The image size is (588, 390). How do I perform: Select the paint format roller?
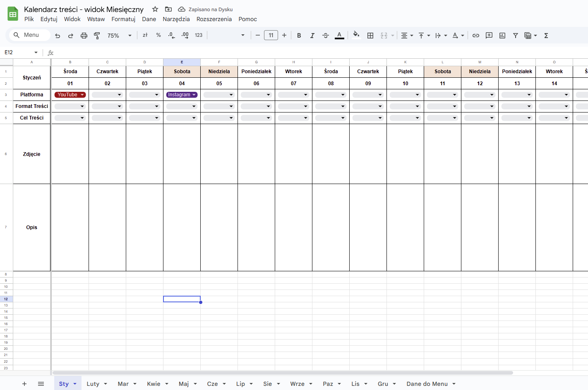point(97,36)
